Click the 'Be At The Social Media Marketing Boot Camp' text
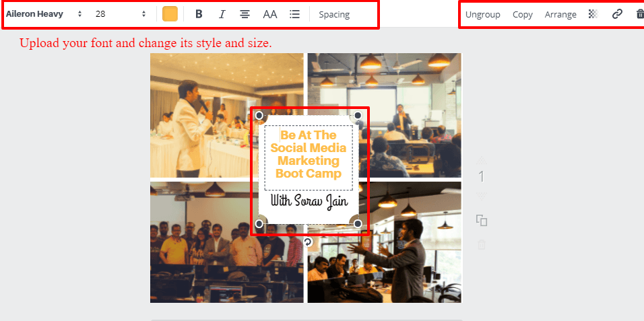Image resolution: width=644 pixels, height=321 pixels. (309, 154)
